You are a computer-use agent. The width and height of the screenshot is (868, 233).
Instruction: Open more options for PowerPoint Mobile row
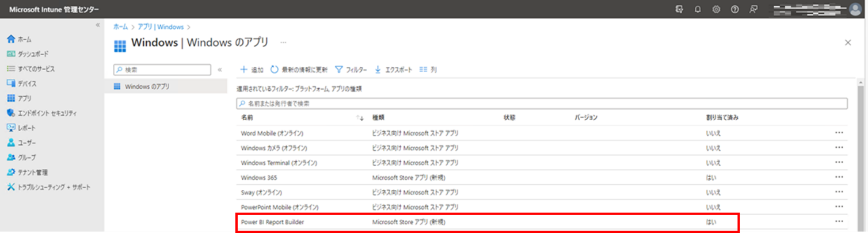[x=839, y=207]
